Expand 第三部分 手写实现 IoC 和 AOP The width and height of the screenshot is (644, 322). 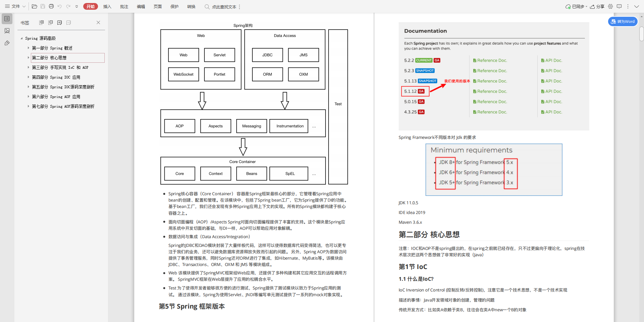(x=29, y=67)
